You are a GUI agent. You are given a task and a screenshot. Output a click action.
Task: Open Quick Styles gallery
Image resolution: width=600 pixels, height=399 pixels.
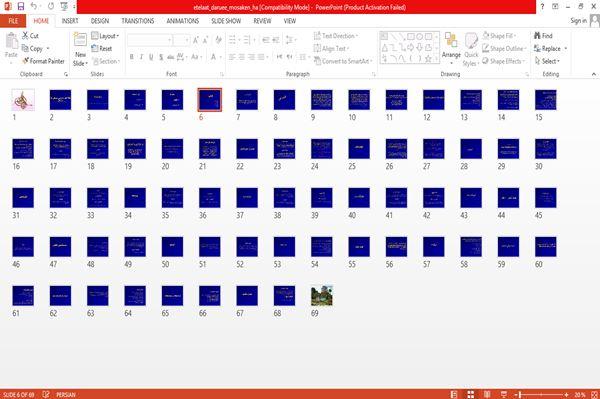point(471,49)
